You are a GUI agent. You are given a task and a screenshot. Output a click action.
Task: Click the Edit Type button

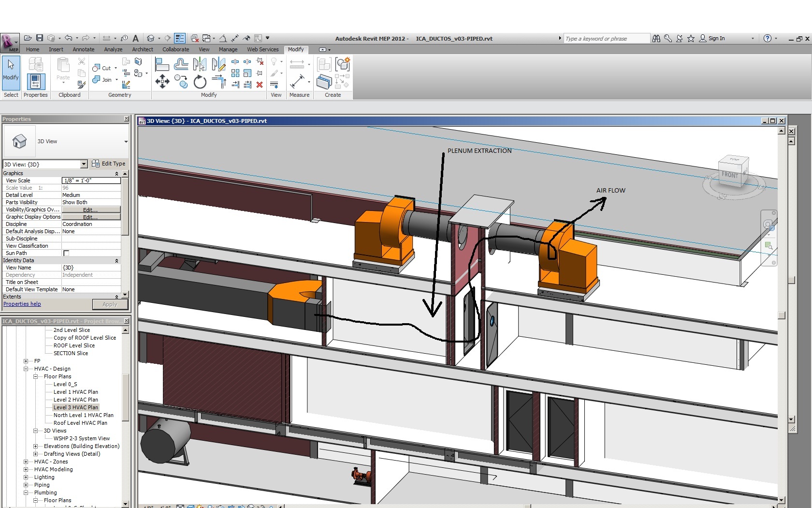point(109,164)
